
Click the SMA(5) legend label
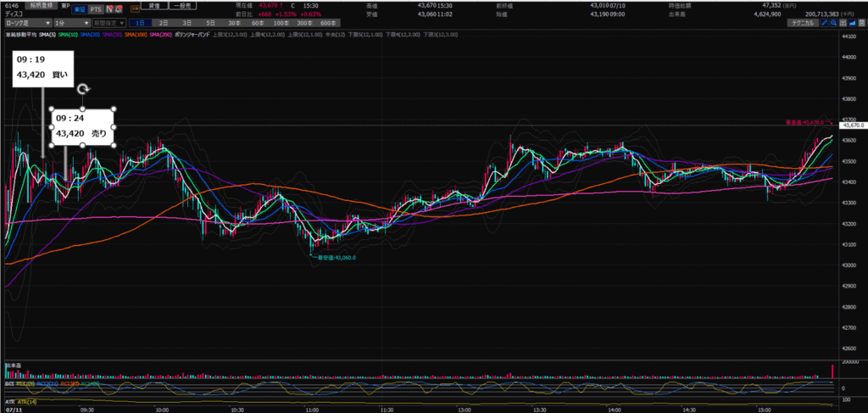47,35
